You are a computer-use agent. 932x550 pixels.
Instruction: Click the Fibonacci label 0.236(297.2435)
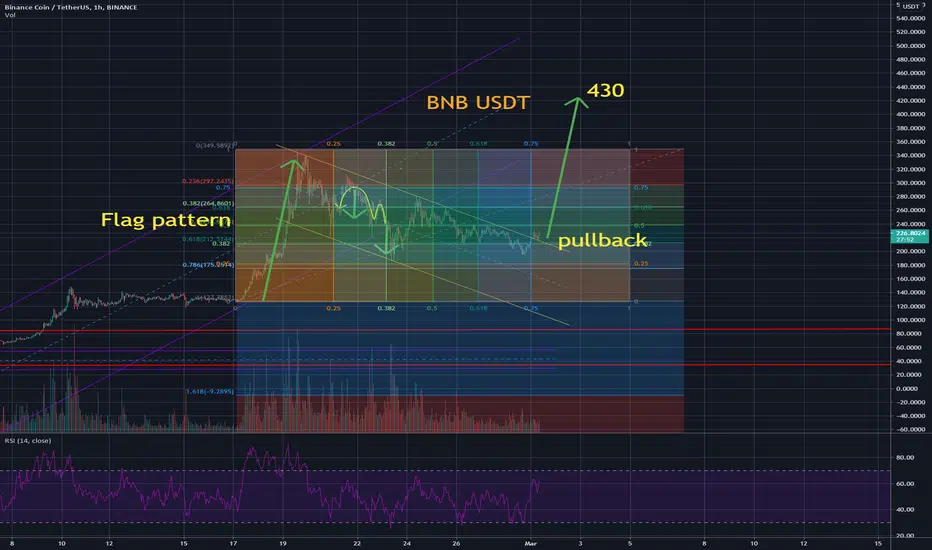pos(208,181)
